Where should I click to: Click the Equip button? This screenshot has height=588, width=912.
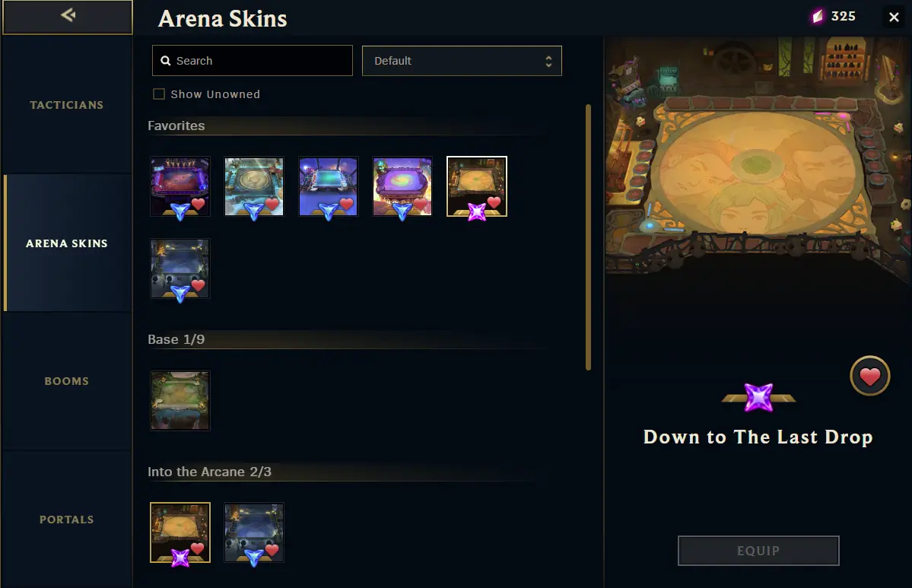point(758,551)
